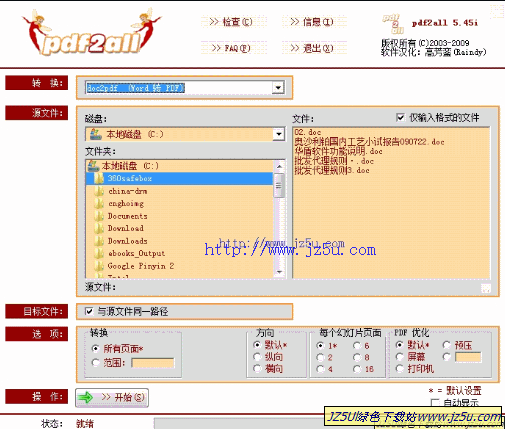This screenshot has height=429, width=505.
Task: Click doc2pdf conversion combo box field
Action: (x=185, y=88)
